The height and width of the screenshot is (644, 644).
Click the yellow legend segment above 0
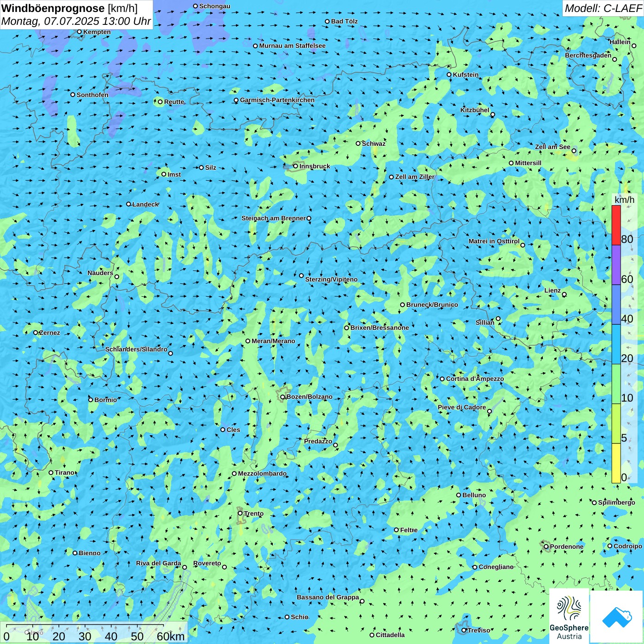point(616,463)
